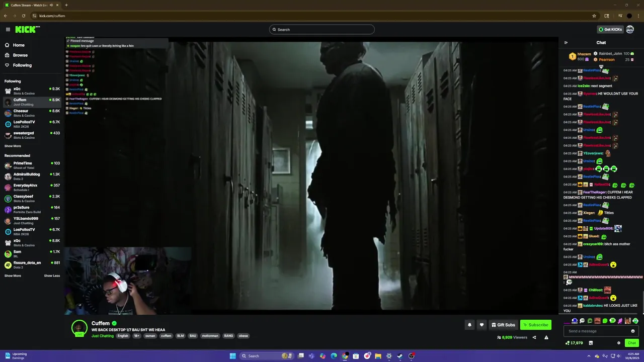Open Cuffem's channel avatar
Viewport: 644px width, 362px height.
79,328
